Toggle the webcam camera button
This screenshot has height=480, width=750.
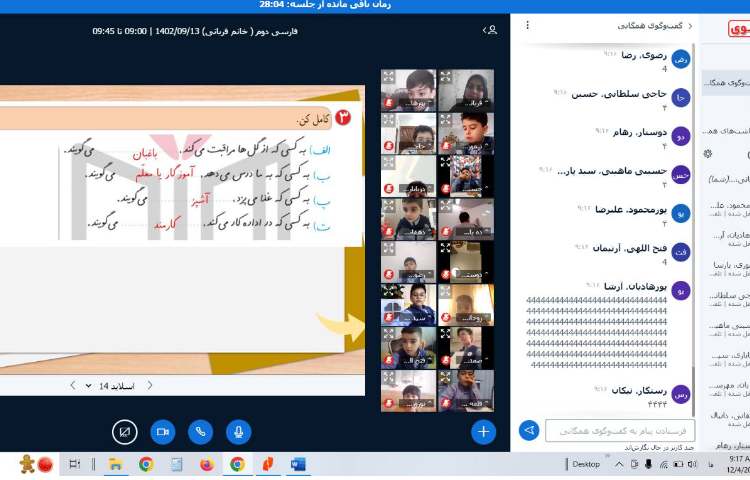click(x=162, y=431)
